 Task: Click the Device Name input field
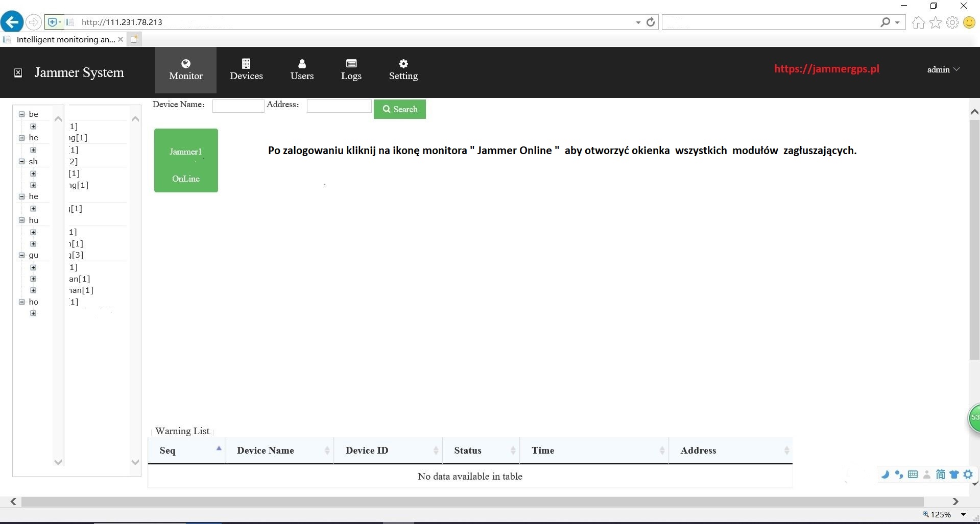pyautogui.click(x=238, y=106)
